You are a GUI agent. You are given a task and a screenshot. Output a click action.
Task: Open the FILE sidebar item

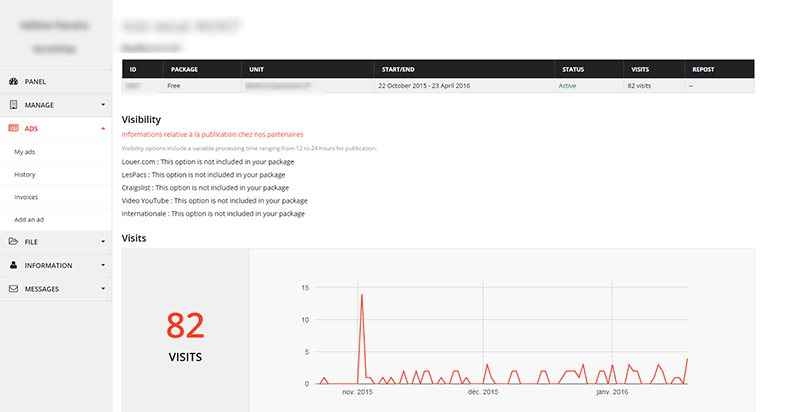56,242
